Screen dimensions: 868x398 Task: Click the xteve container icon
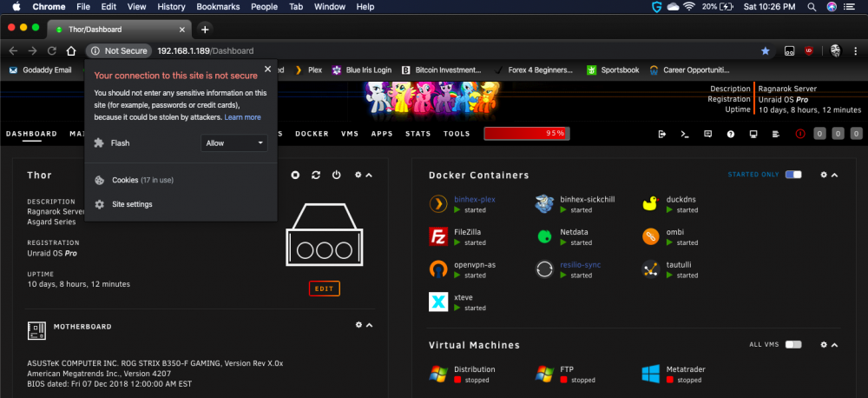pyautogui.click(x=437, y=302)
